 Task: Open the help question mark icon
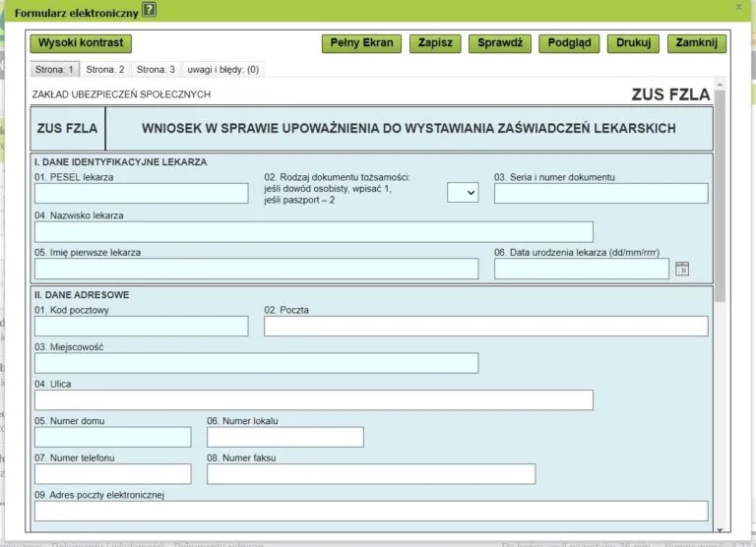click(x=150, y=9)
